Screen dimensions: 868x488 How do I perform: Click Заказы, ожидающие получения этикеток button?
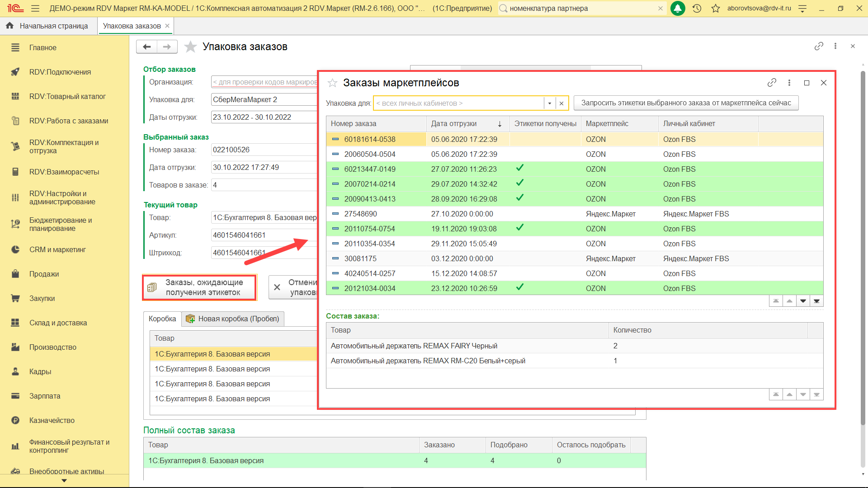(199, 287)
